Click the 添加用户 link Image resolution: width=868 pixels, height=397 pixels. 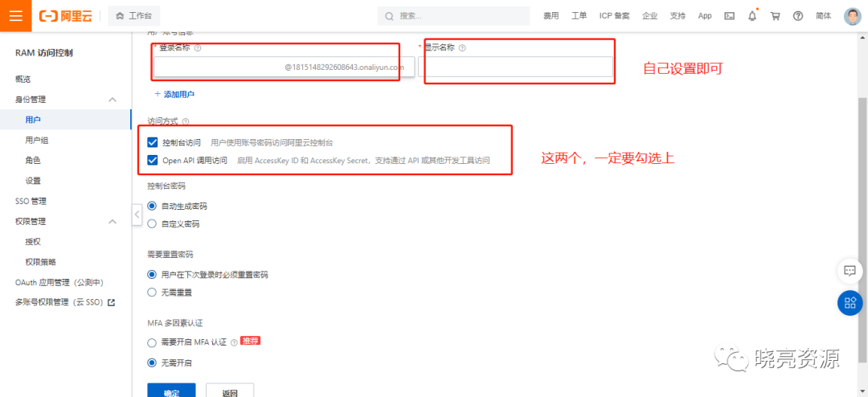[x=174, y=94]
